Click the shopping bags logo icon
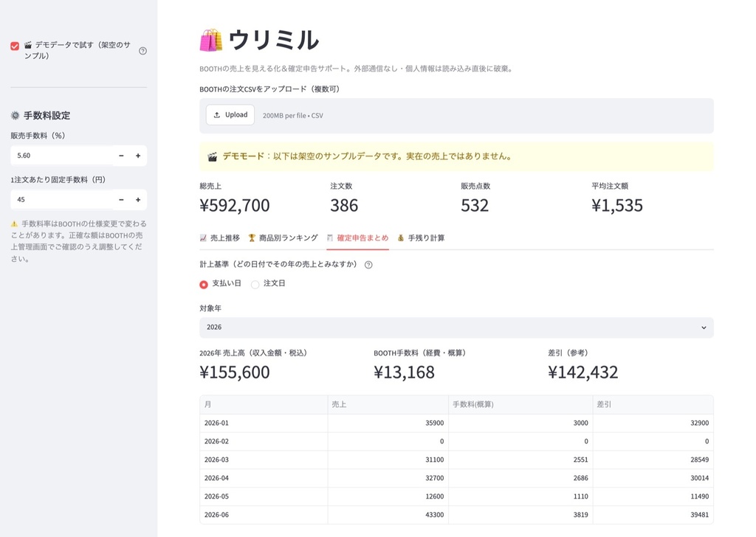The height and width of the screenshot is (537, 756). point(211,40)
